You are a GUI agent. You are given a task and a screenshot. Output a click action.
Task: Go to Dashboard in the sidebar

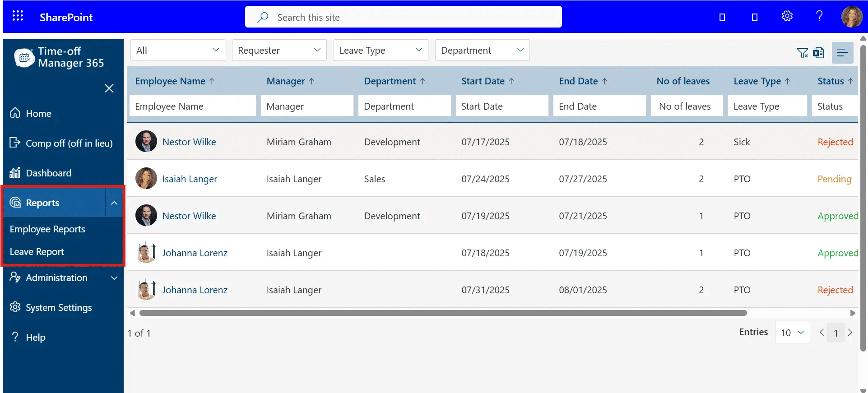click(x=48, y=173)
